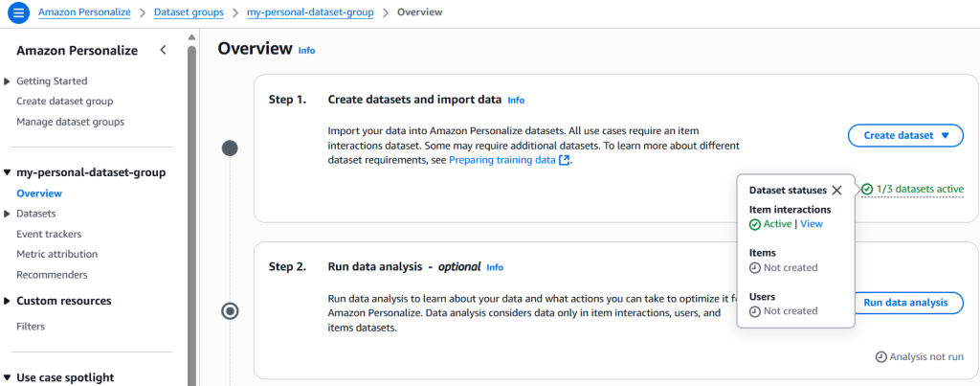This screenshot has height=386, width=980.
Task: Open the Create dataset dropdown
Action: pyautogui.click(x=905, y=135)
